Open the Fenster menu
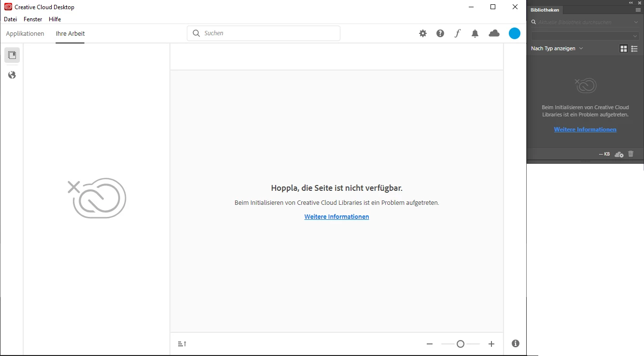The image size is (644, 356). pos(33,19)
